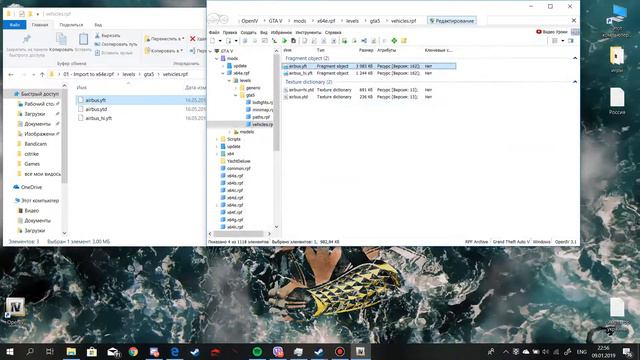Expand the models folder in OpenIV tree
The width and height of the screenshot is (640, 360).
point(229,132)
